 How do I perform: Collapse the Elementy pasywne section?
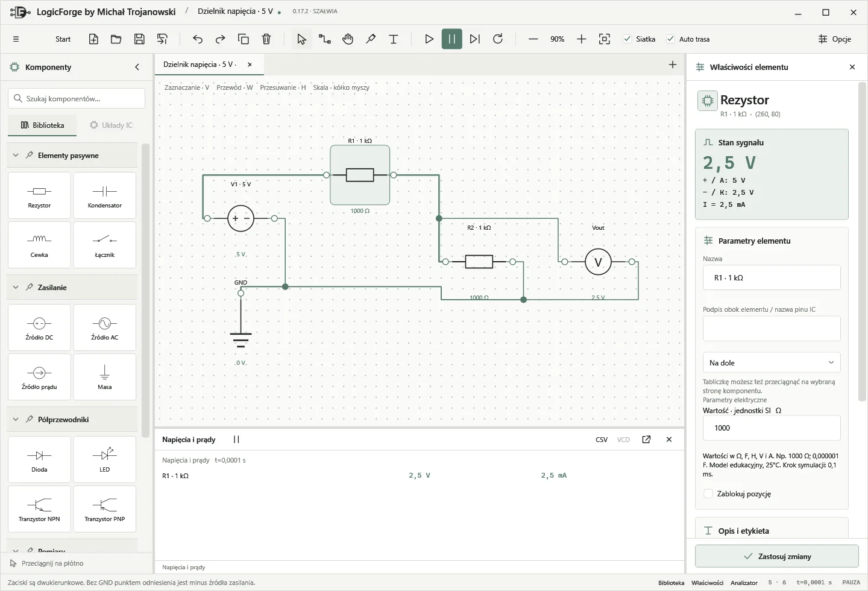click(x=16, y=156)
